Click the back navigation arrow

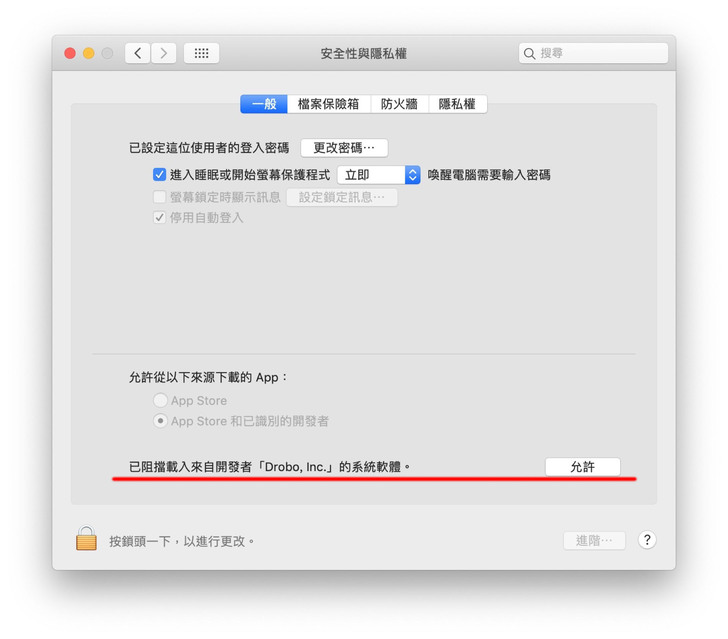(137, 53)
